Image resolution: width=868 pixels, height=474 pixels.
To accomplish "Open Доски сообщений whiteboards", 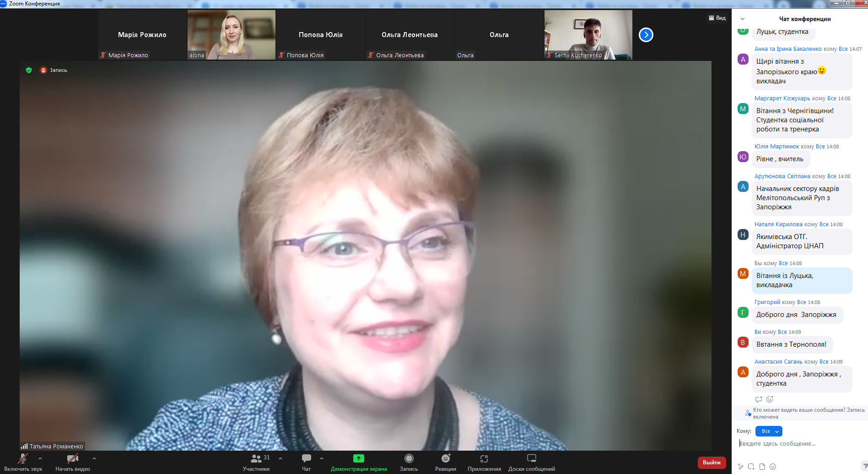I will (x=531, y=462).
